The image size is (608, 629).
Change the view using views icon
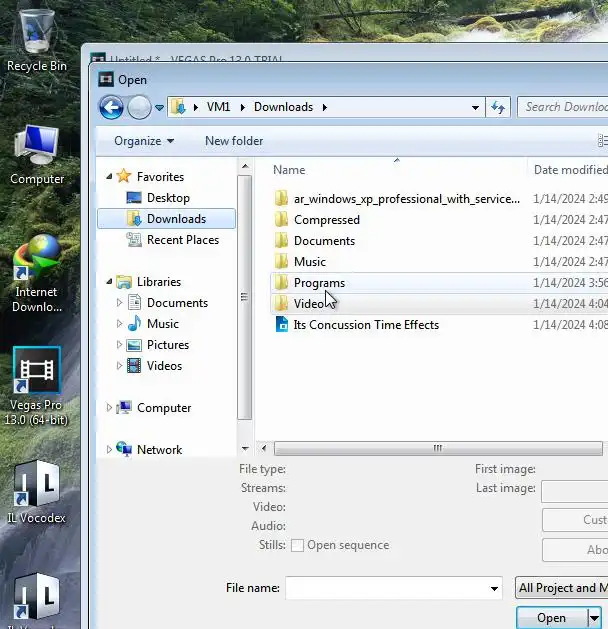tap(603, 141)
